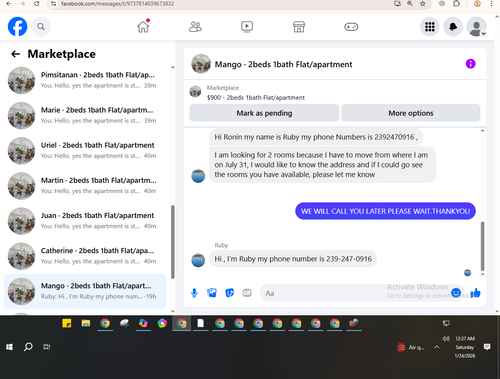Image resolution: width=500 pixels, height=379 pixels.
Task: Open the Windows Start button
Action: point(9,347)
